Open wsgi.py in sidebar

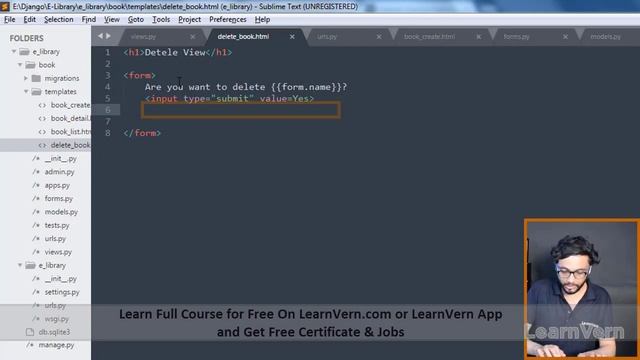tap(57, 319)
